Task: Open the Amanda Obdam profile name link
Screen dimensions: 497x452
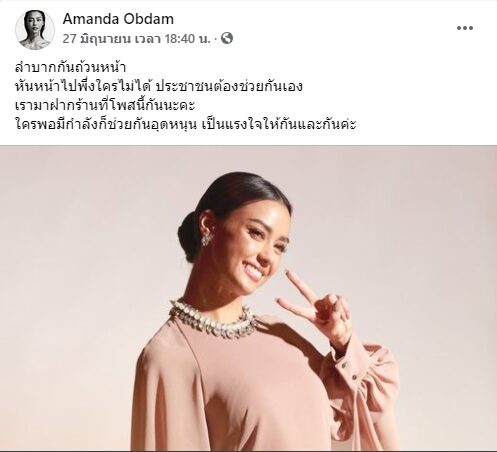Action: coord(118,19)
